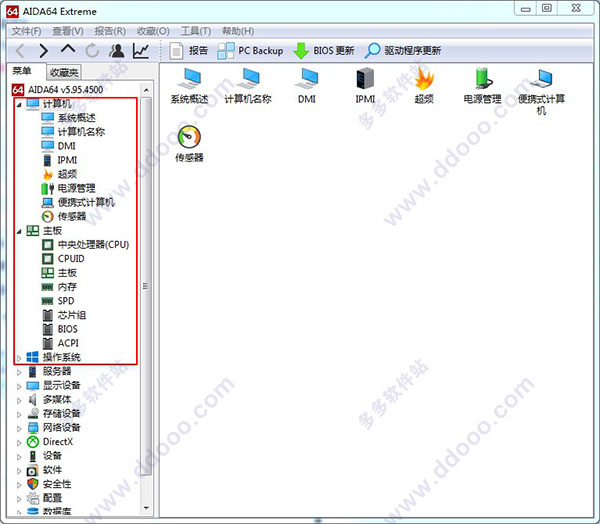Select 便携式计算机 in the tree

click(x=78, y=202)
